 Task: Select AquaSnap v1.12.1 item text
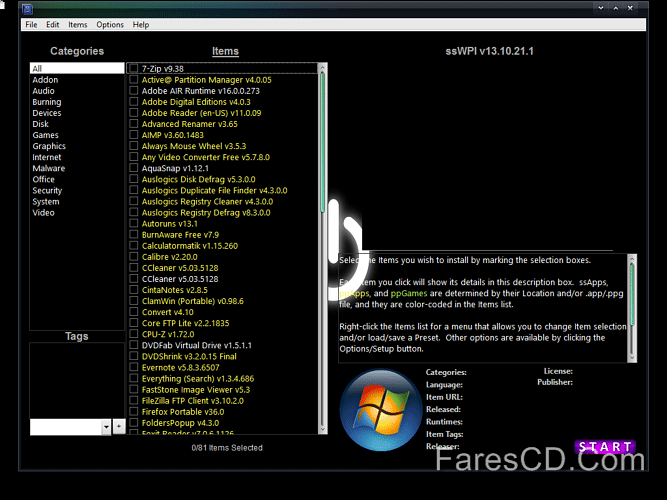pyautogui.click(x=175, y=168)
